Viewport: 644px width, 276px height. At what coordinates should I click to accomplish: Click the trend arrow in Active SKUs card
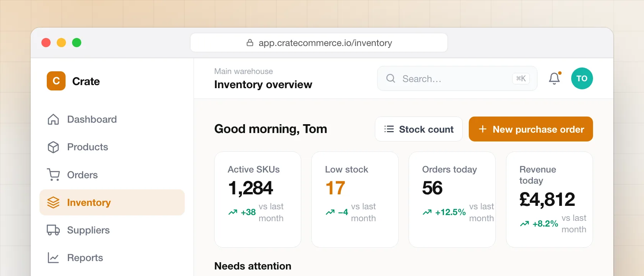[x=233, y=212]
